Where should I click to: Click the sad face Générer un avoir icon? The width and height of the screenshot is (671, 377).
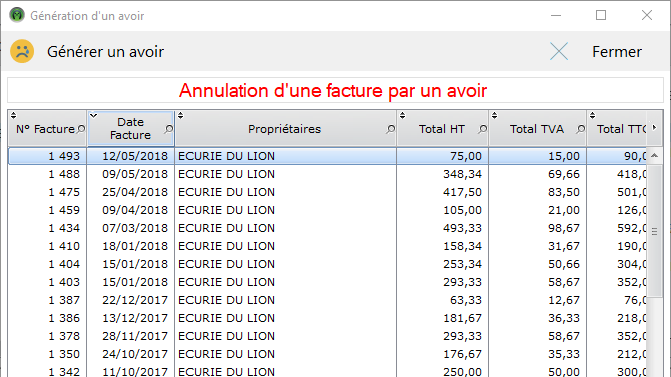pos(22,51)
